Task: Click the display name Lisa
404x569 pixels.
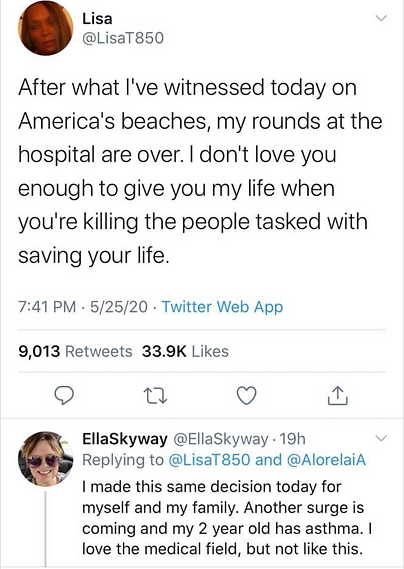Action: 97,19
